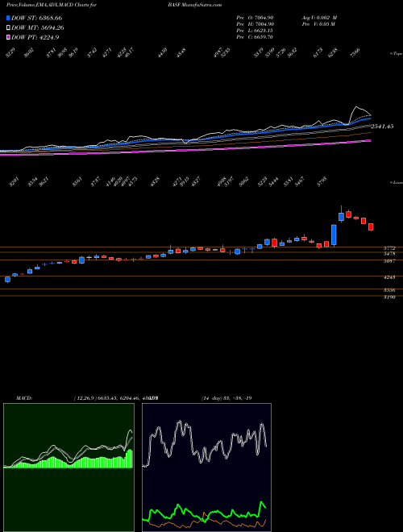Screen dimensions: 403x532
Task: Click the '3190' support level label
Action: click(x=388, y=297)
